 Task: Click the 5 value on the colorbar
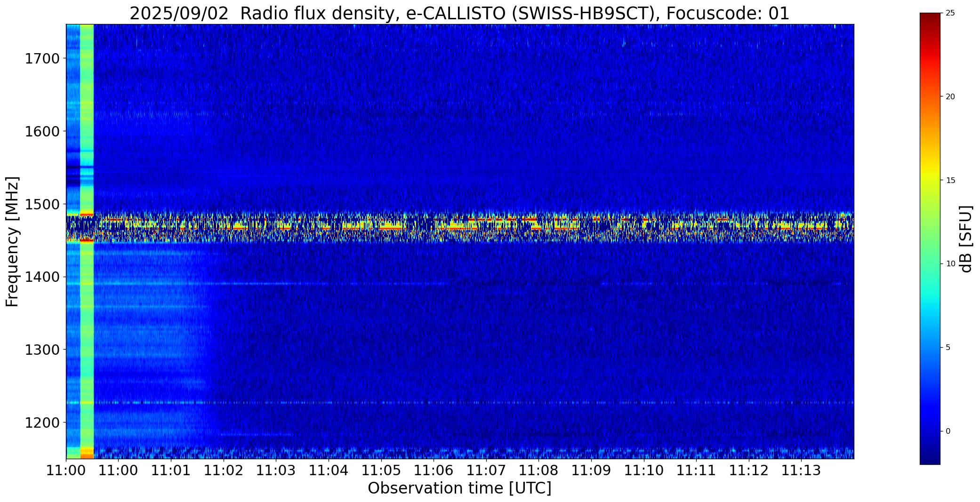click(x=948, y=348)
